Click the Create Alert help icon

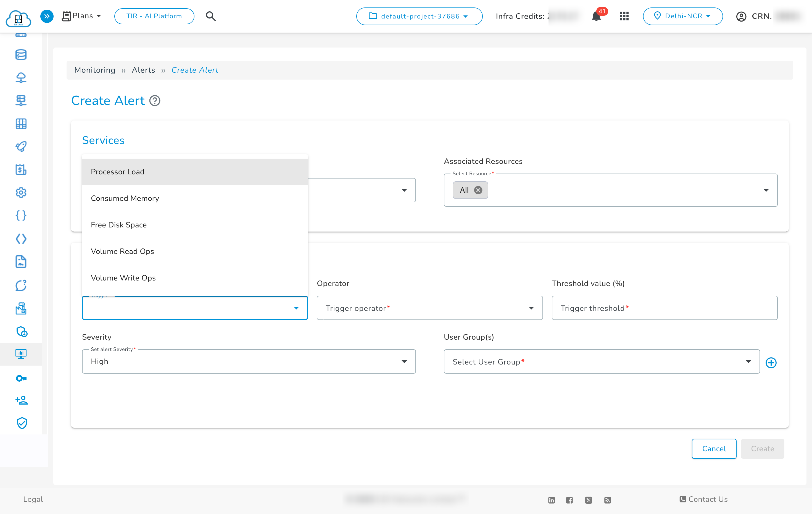154,101
